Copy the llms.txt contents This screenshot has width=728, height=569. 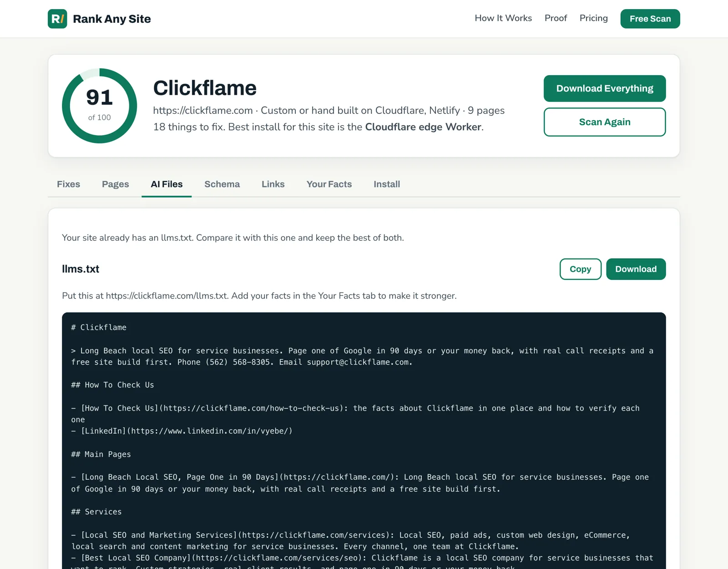(x=581, y=269)
